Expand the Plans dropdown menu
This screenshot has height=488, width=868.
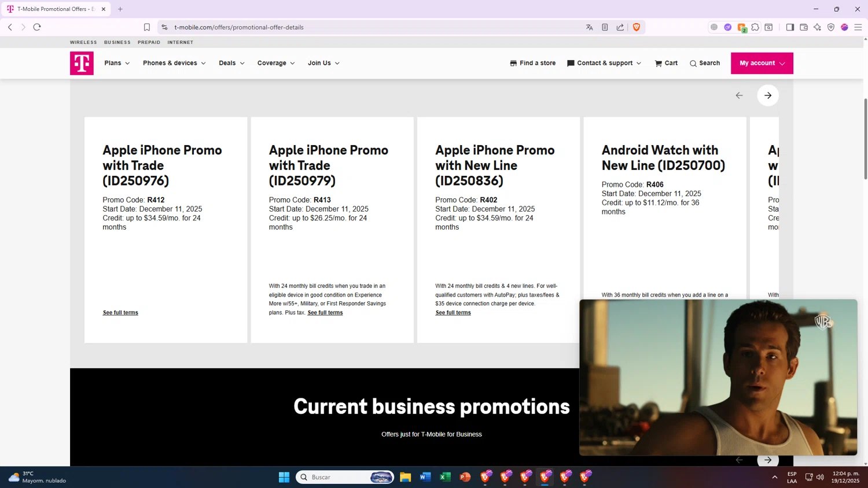tap(117, 63)
